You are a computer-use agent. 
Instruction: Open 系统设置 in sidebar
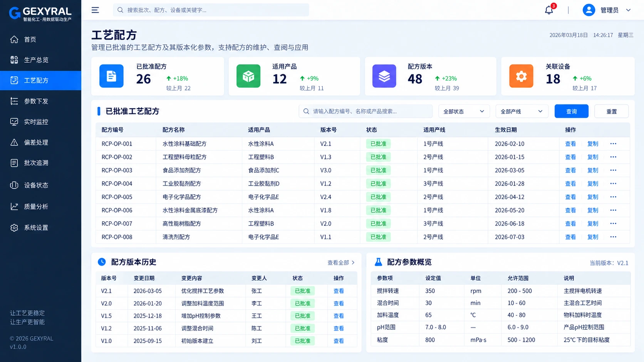[40, 228]
